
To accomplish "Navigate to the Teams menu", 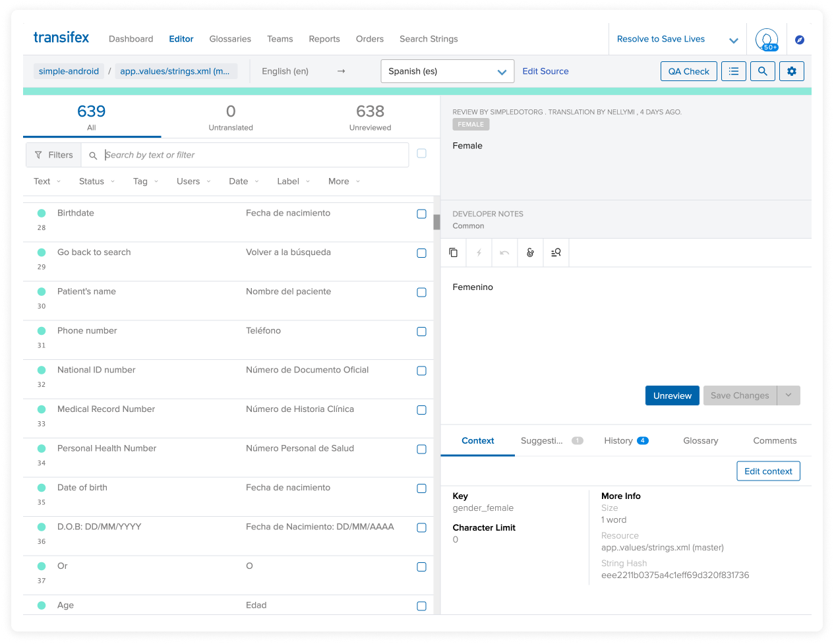I will [280, 39].
